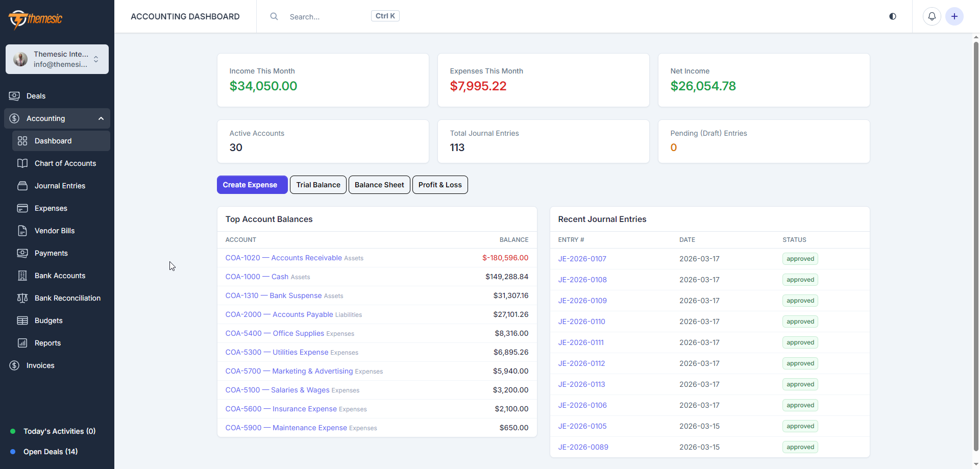Expand Today's Activities entry
This screenshot has height=469, width=980.
(x=59, y=431)
